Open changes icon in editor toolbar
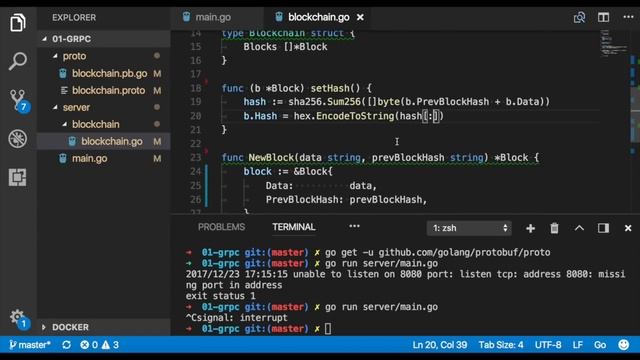The image size is (640, 360). [579, 18]
